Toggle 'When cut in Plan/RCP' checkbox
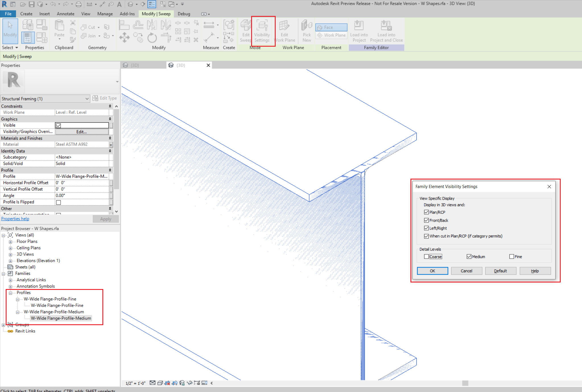Image resolution: width=582 pixels, height=392 pixels. click(x=426, y=236)
